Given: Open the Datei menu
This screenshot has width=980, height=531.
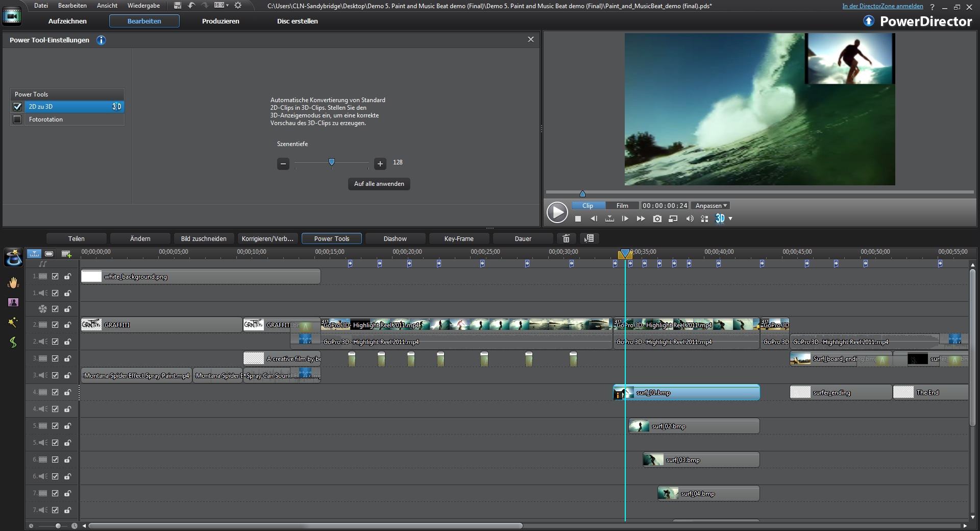Looking at the screenshot, I should click(41, 6).
